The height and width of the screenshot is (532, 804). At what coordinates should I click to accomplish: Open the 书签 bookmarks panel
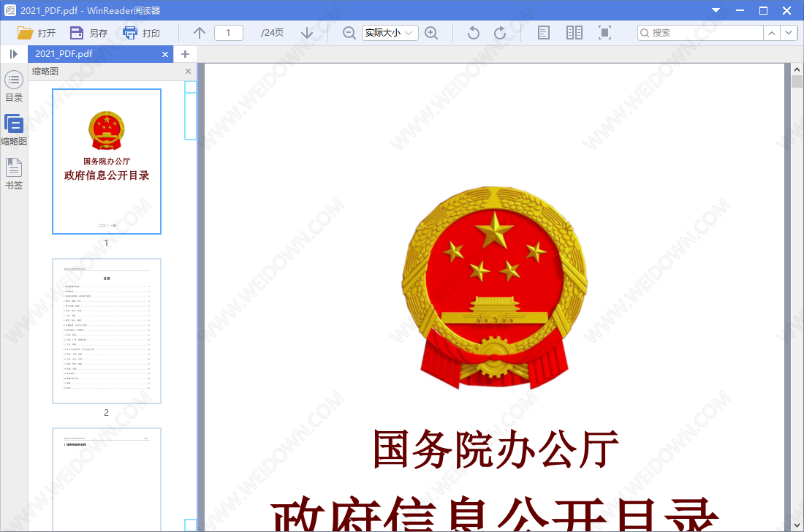[x=14, y=174]
